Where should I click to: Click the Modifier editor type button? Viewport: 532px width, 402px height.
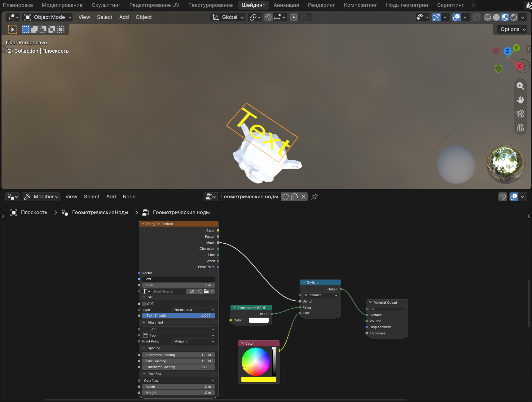click(x=41, y=197)
